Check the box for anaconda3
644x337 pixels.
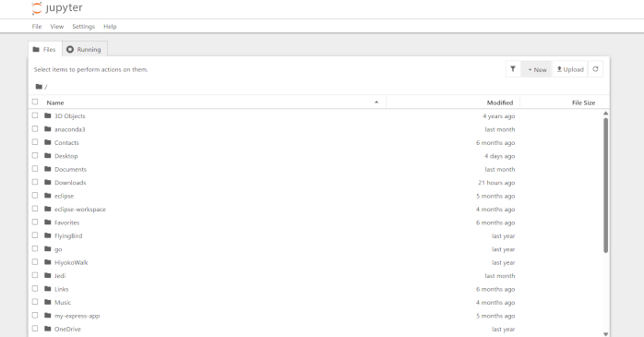pos(35,128)
